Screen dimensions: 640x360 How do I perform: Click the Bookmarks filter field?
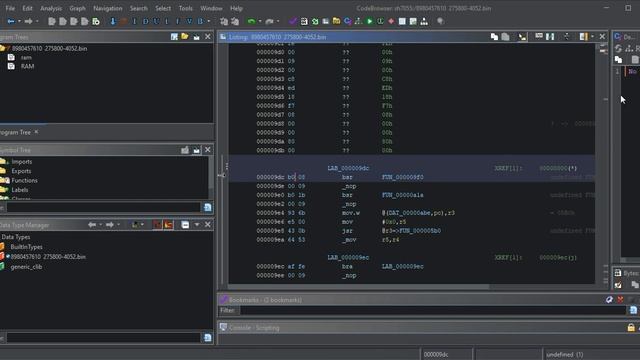click(433, 311)
